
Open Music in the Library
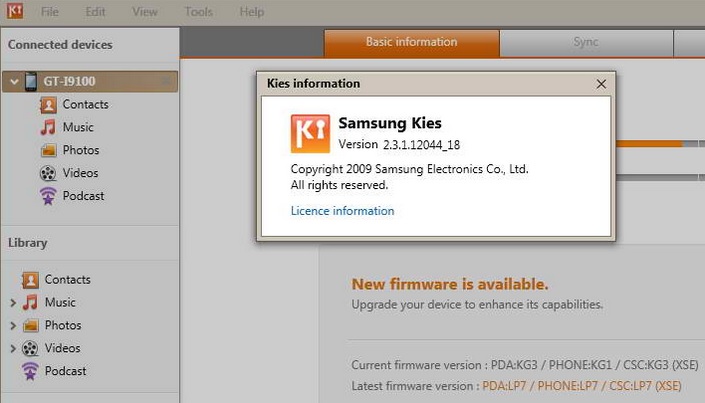60,303
